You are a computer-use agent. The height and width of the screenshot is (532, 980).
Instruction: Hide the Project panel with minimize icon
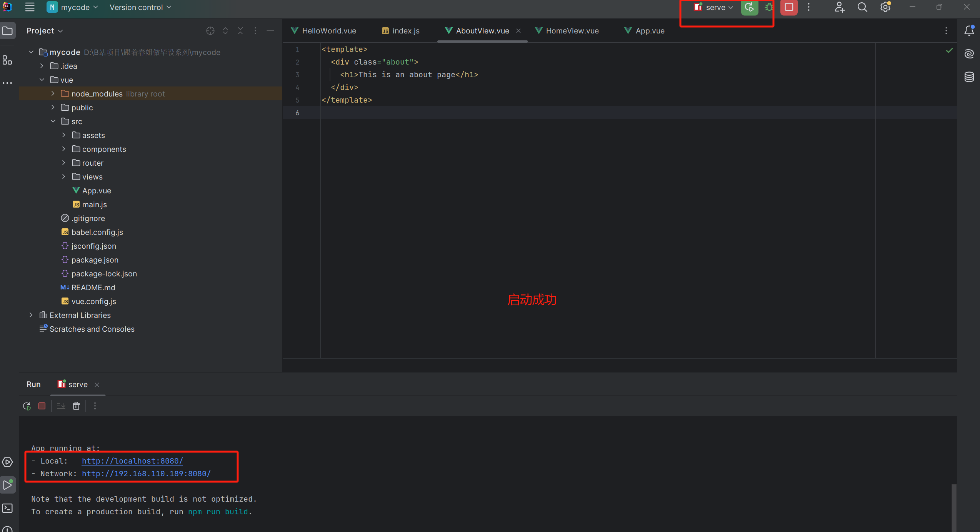coord(270,31)
